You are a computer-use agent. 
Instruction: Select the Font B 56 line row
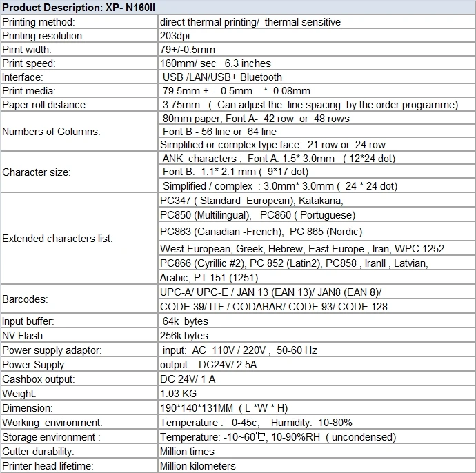317,132
